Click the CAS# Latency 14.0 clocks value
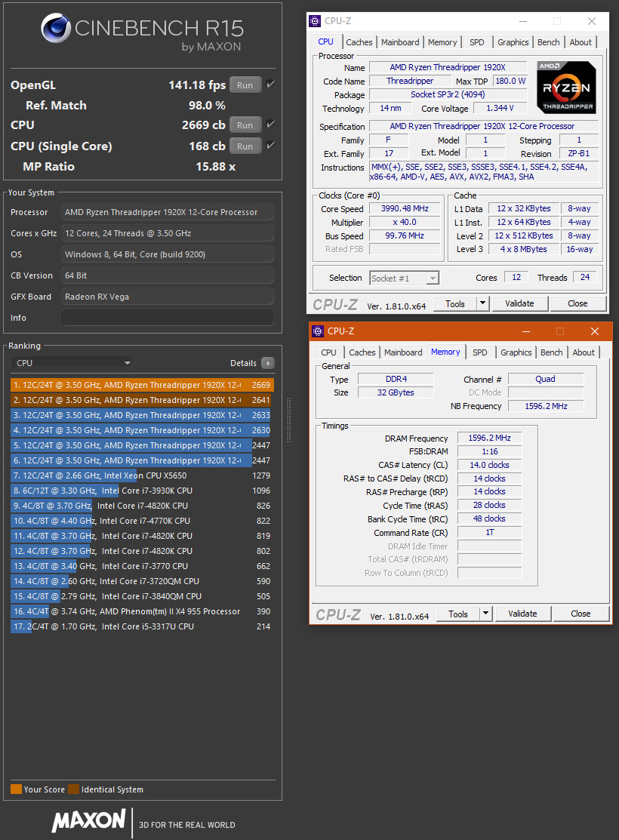619x840 pixels. (x=489, y=465)
